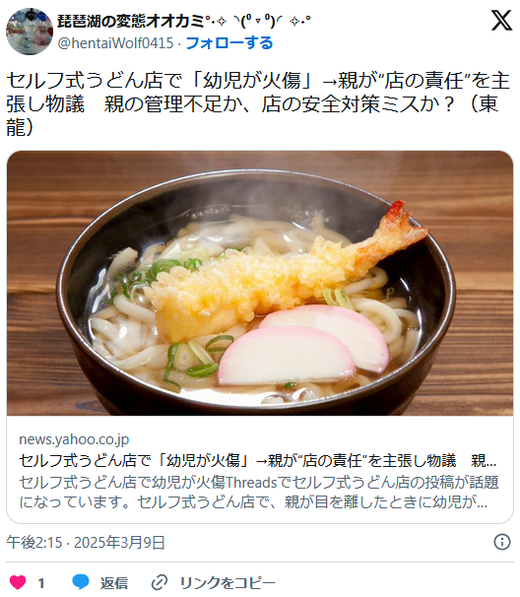Click the 返信 reply label
520x597 pixels.
(x=114, y=583)
